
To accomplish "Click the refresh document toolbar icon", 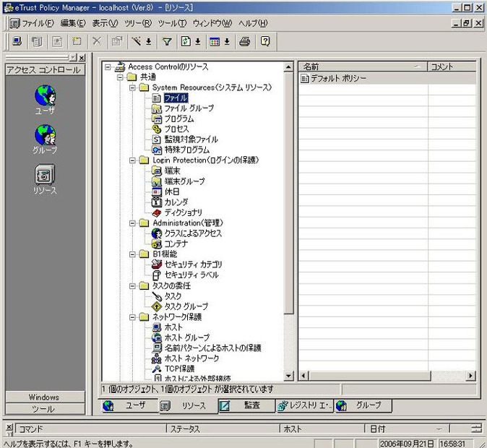I will [x=186, y=41].
